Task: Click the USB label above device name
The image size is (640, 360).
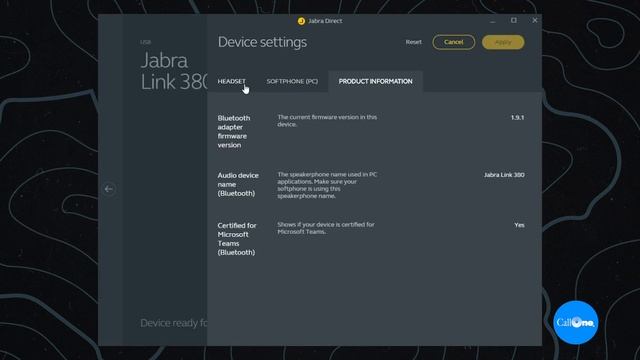Action: coord(146,42)
